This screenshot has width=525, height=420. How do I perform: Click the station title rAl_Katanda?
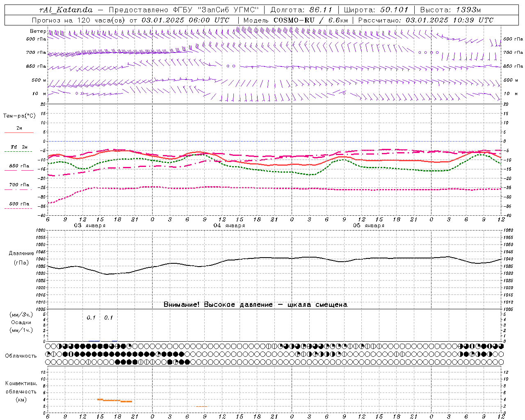point(66,10)
